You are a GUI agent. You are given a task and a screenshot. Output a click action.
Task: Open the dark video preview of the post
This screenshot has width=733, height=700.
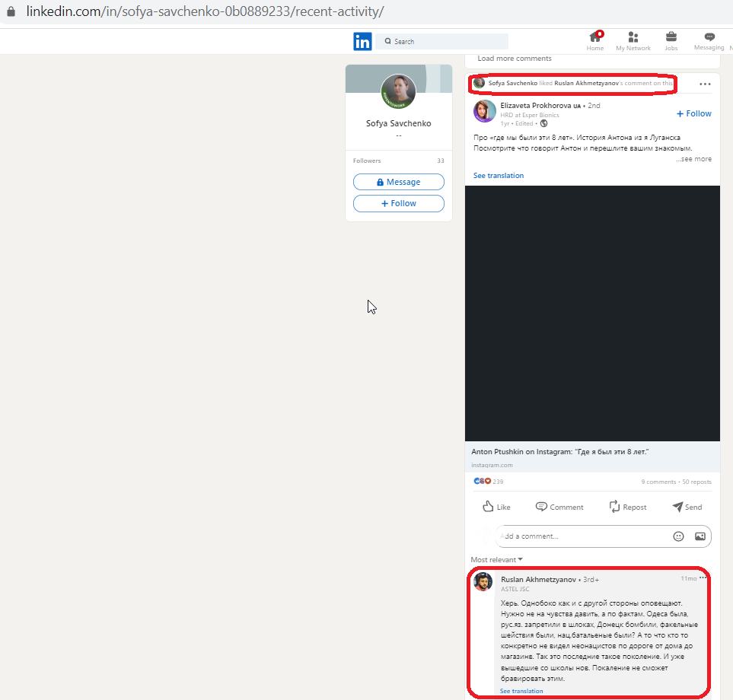point(592,313)
